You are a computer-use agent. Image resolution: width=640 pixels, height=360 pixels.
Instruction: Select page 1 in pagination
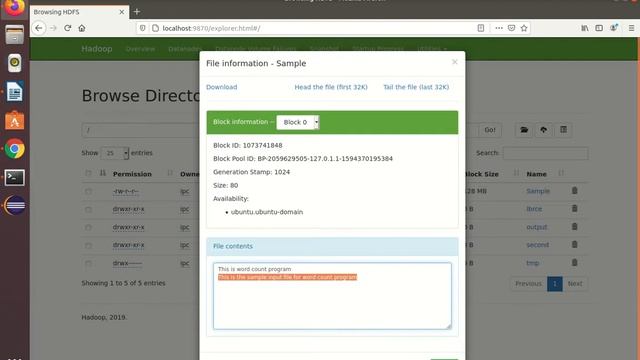click(x=555, y=284)
